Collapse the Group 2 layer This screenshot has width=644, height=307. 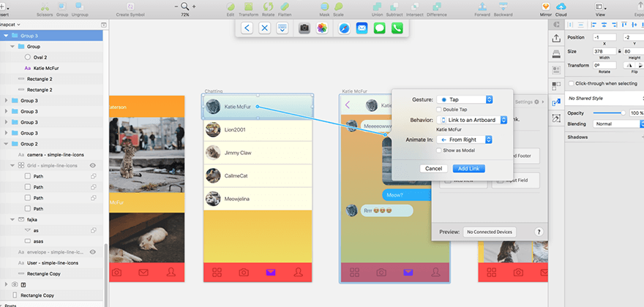tap(6, 144)
